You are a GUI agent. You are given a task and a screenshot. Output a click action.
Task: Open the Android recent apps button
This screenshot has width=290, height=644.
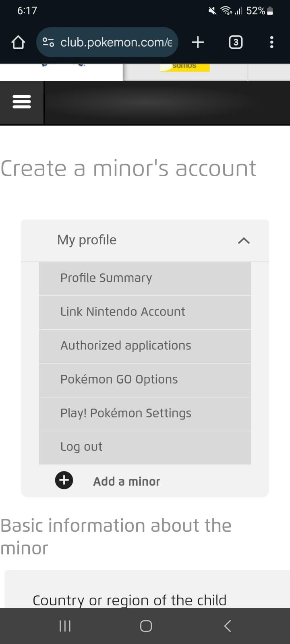65,626
